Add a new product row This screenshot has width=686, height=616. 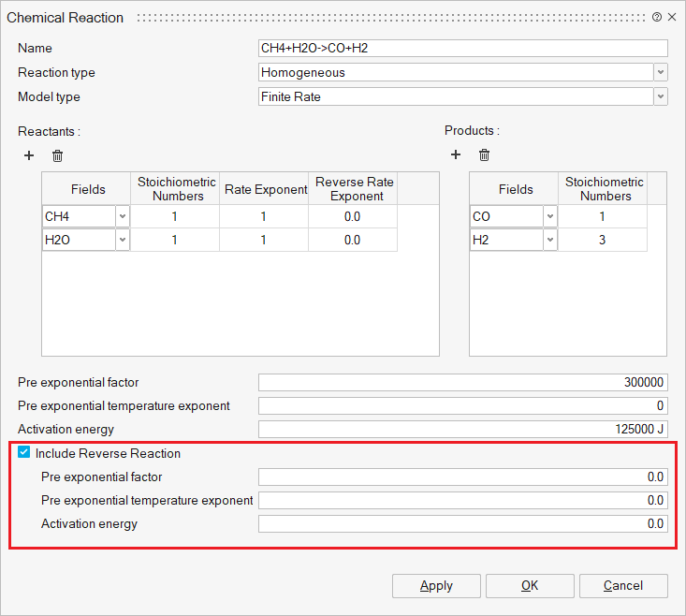point(456,155)
